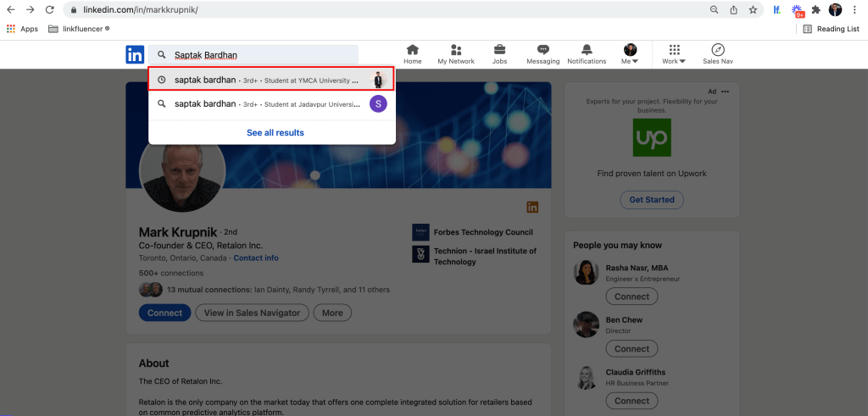
Task: Open the Apps bookmarks shortcut
Action: [22, 29]
